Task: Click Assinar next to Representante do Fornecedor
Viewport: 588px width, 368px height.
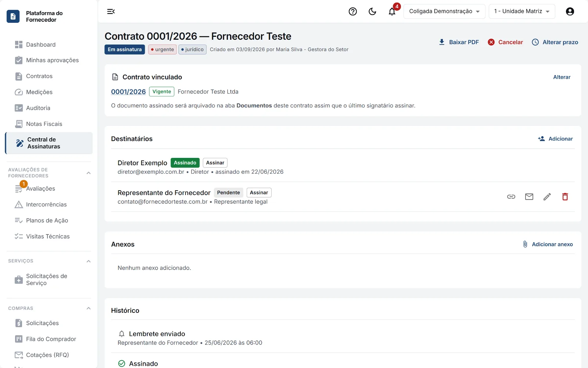Action: coord(259,192)
